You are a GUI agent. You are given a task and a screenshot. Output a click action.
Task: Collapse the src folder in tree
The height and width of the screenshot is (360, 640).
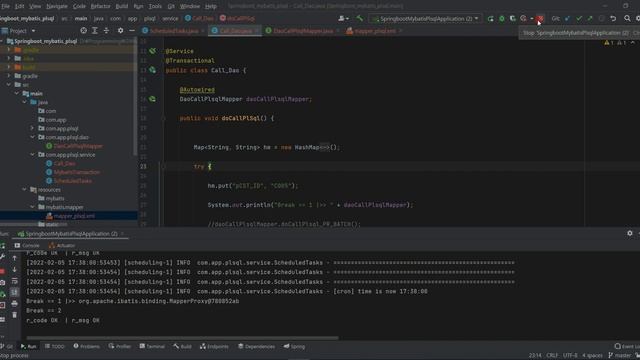tap(9, 84)
